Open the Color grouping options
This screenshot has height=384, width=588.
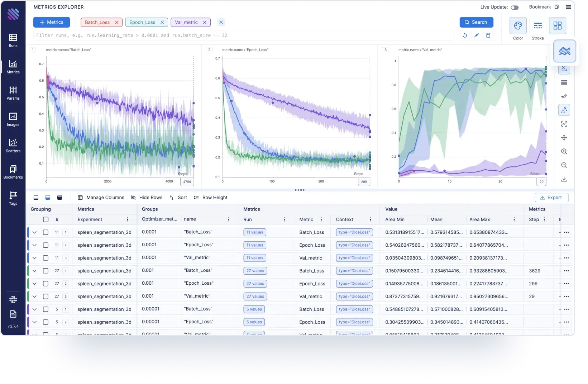518,29
